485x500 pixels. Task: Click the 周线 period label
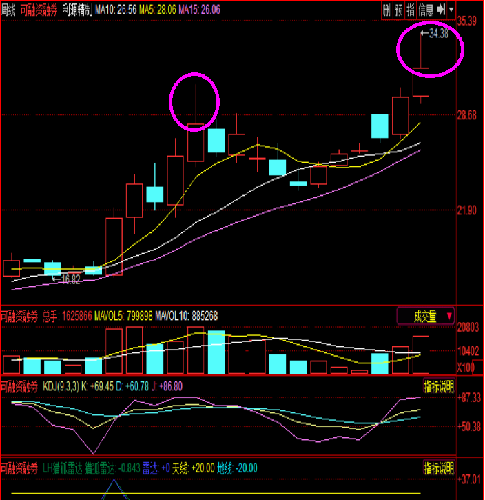click(x=8, y=10)
